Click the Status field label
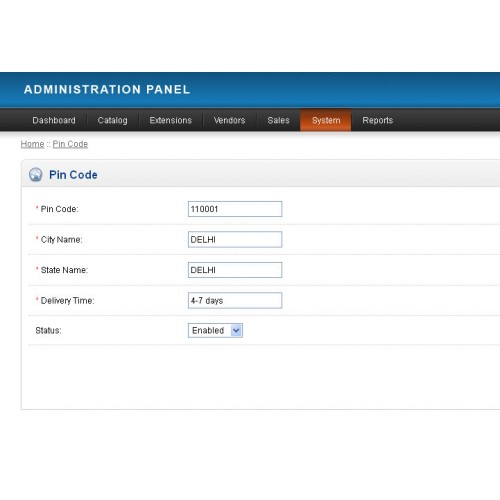500x500 pixels. 48,331
